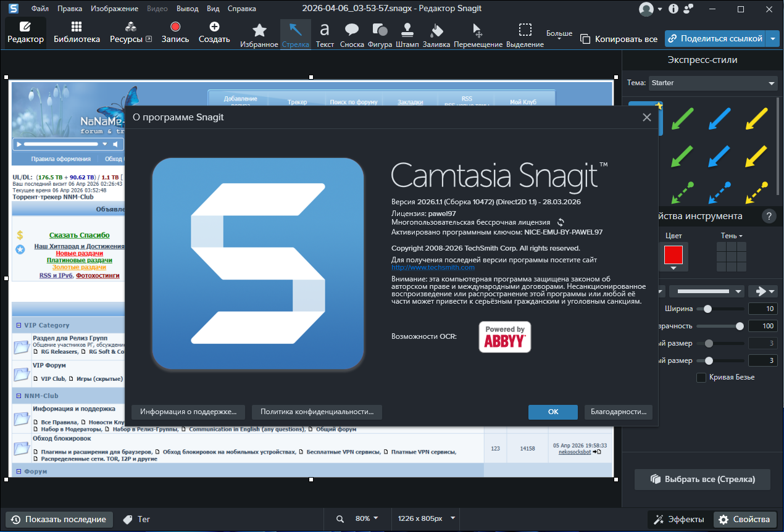Open the account dropdown arrow next to avatar

point(660,9)
